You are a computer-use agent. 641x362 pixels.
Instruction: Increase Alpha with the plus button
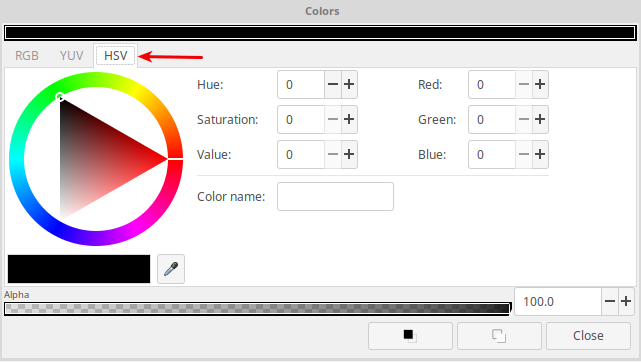[626, 302]
